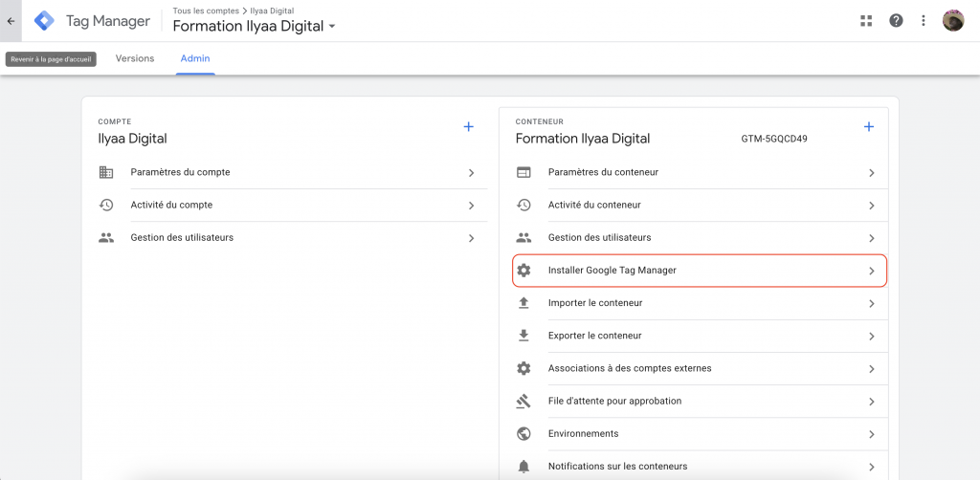Open Installer Google Tag Manager
The image size is (980, 480).
coord(700,271)
